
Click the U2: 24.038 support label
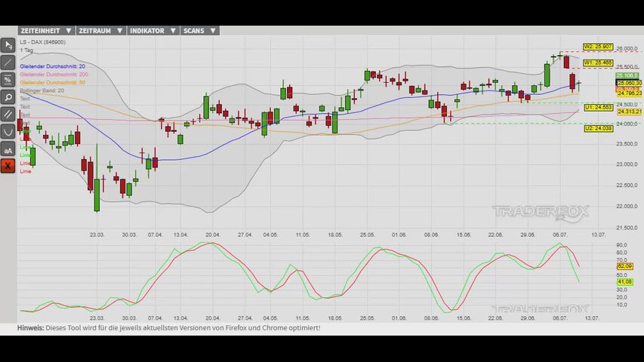coord(599,128)
